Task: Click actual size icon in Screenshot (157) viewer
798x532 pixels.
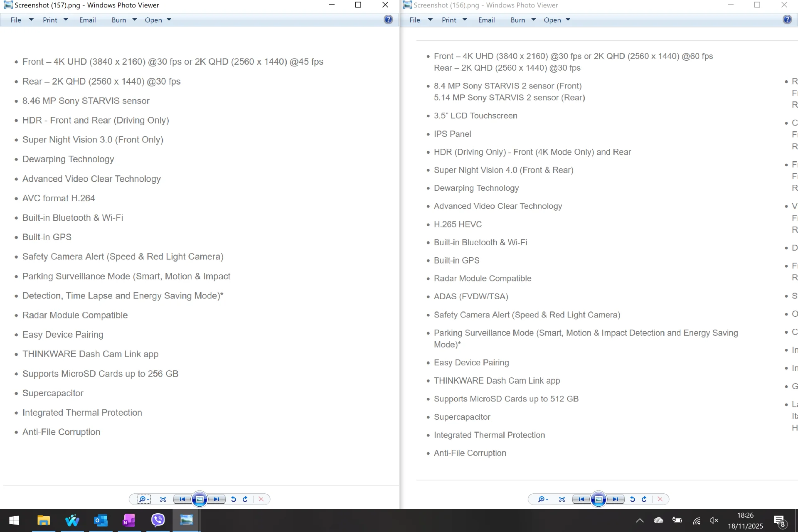Action: pyautogui.click(x=163, y=499)
